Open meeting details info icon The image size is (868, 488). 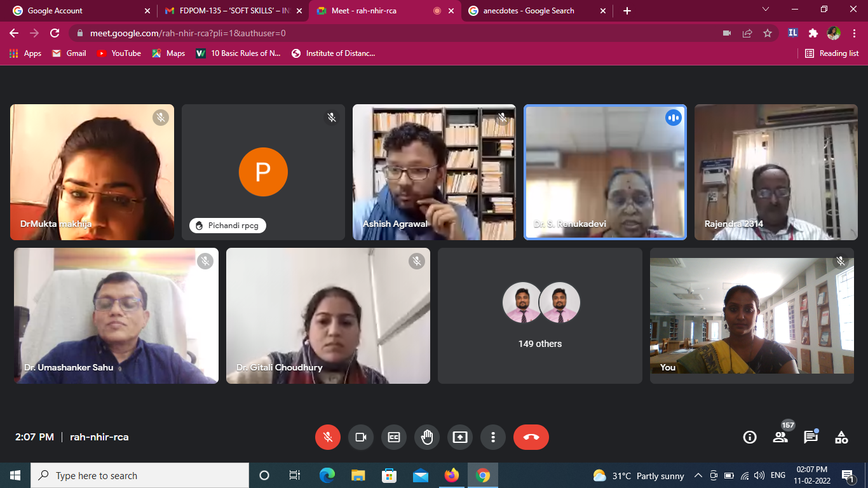click(750, 437)
